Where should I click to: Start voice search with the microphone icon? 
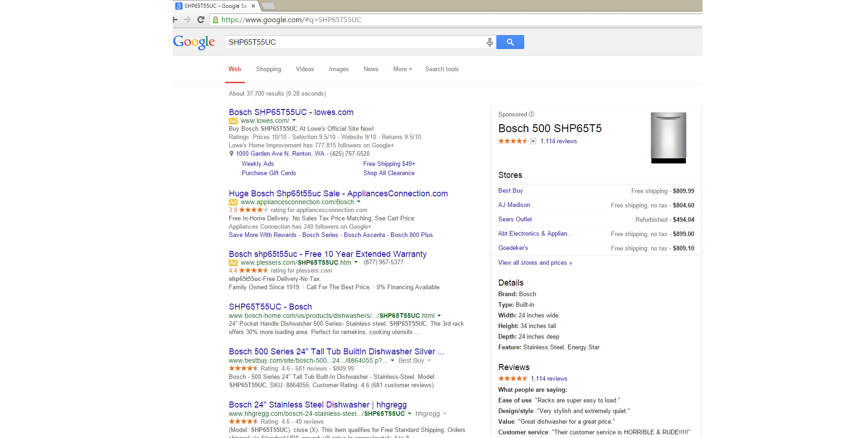pos(489,42)
